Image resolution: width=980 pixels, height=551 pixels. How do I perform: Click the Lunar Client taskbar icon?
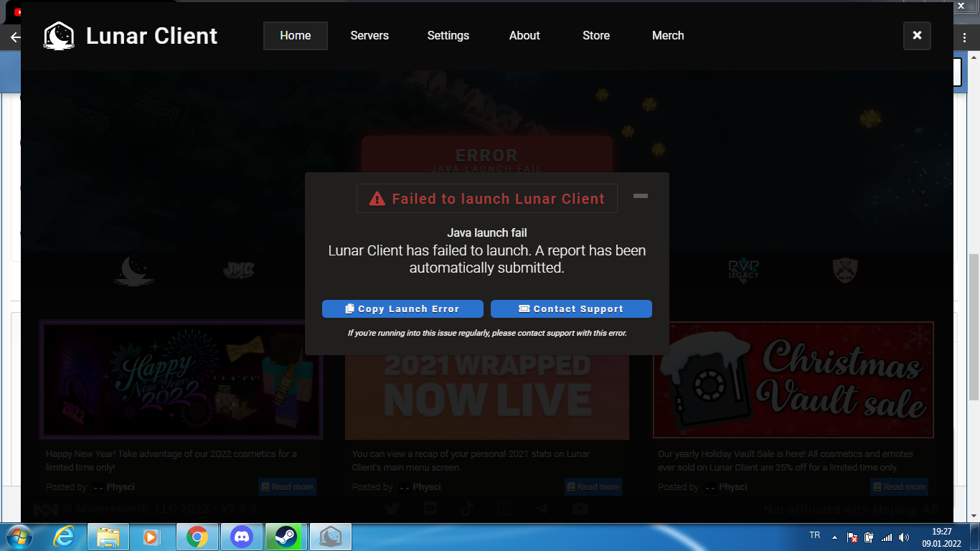(331, 537)
